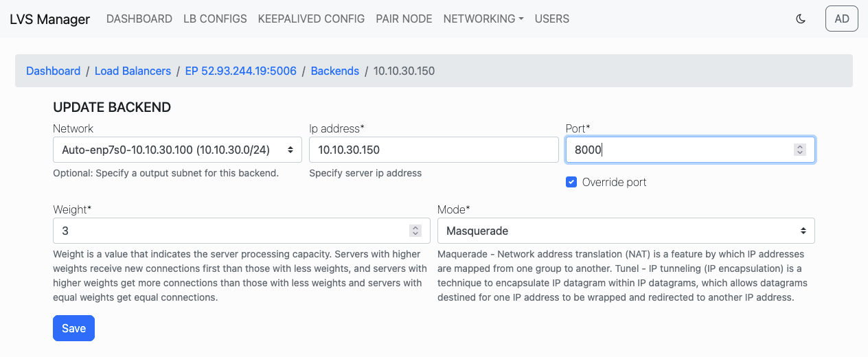Viewport: 868px width, 357px height.
Task: Click the UPDATE BACKEND heading
Action: (112, 107)
